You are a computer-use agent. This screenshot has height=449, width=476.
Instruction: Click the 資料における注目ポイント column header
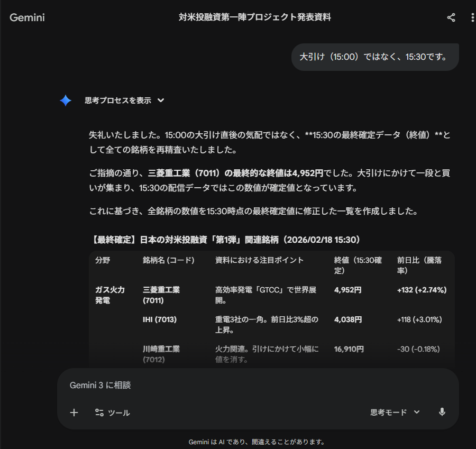[259, 260]
